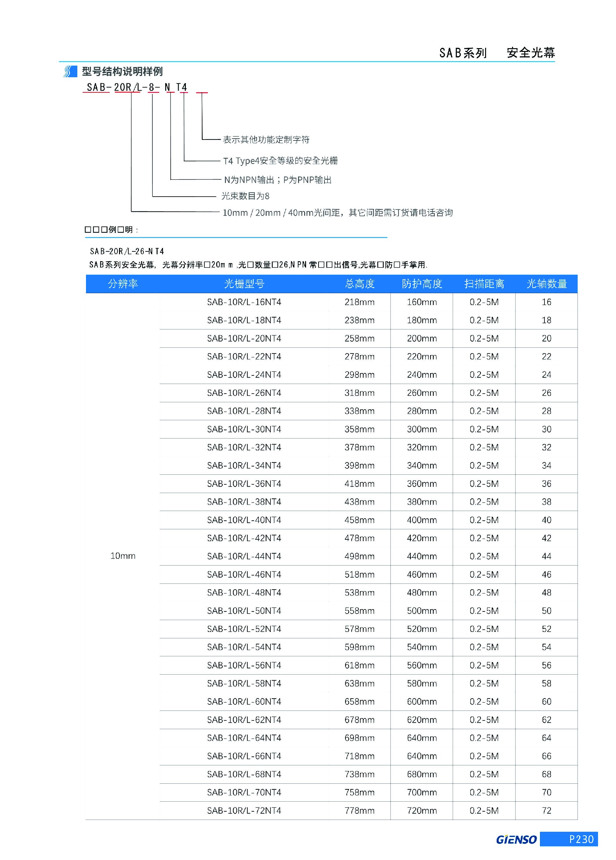Click model cell SAB-10R/L-40NT4
Image resolution: width=616 pixels, height=860 pixels.
(x=244, y=520)
